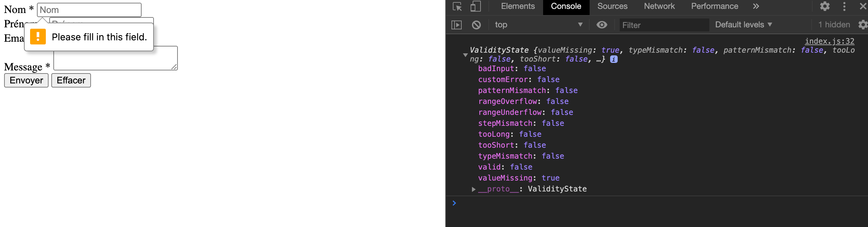Open the Default levels dropdown

click(743, 25)
